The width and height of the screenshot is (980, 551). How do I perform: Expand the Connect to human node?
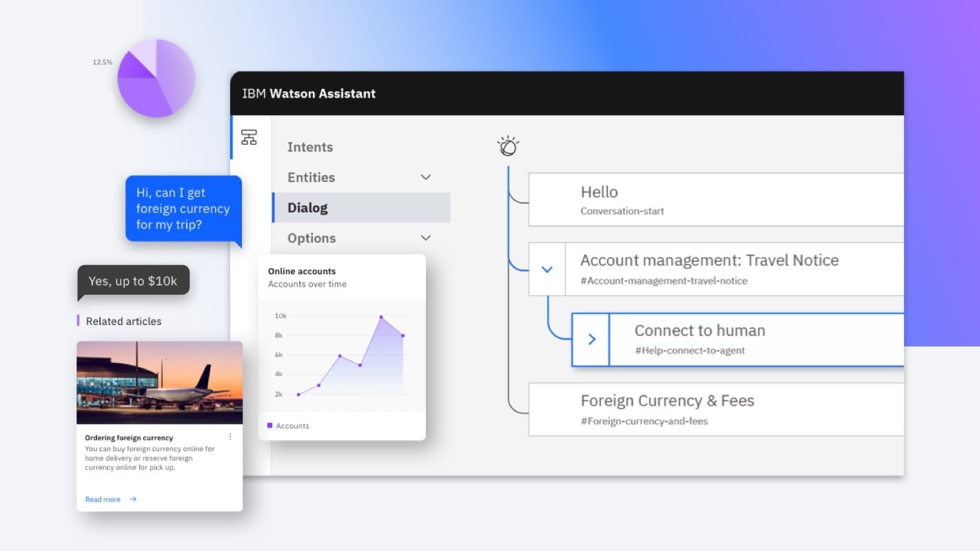591,339
